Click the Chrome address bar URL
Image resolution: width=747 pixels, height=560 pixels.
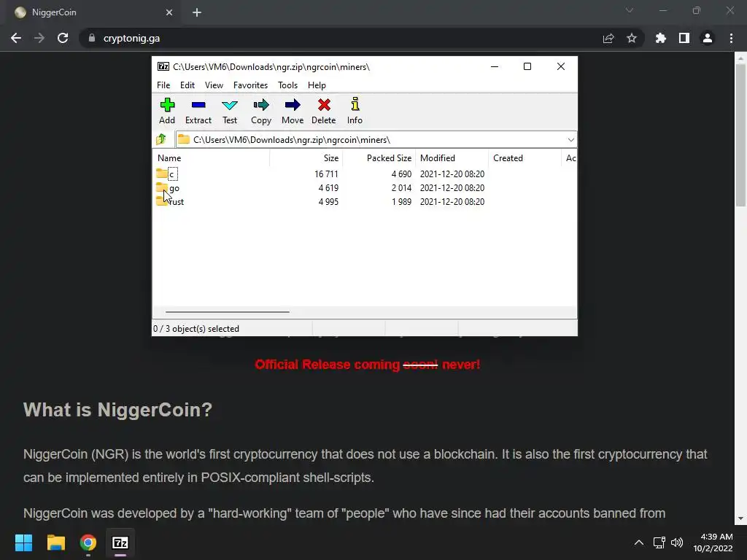(x=131, y=38)
